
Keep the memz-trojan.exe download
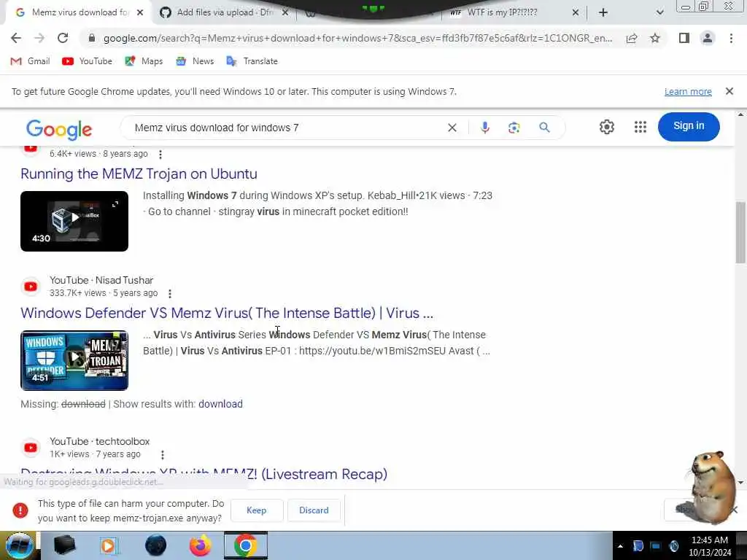(x=256, y=510)
